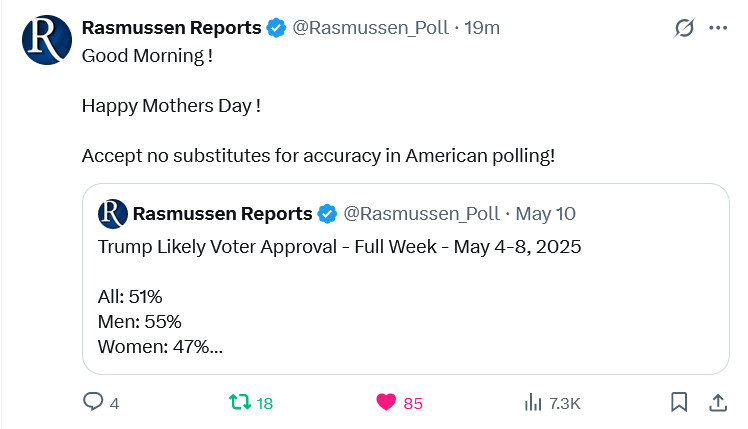Viewport: 748px width, 429px height.
Task: Click the Grok slash icon on the post
Action: coord(684,28)
